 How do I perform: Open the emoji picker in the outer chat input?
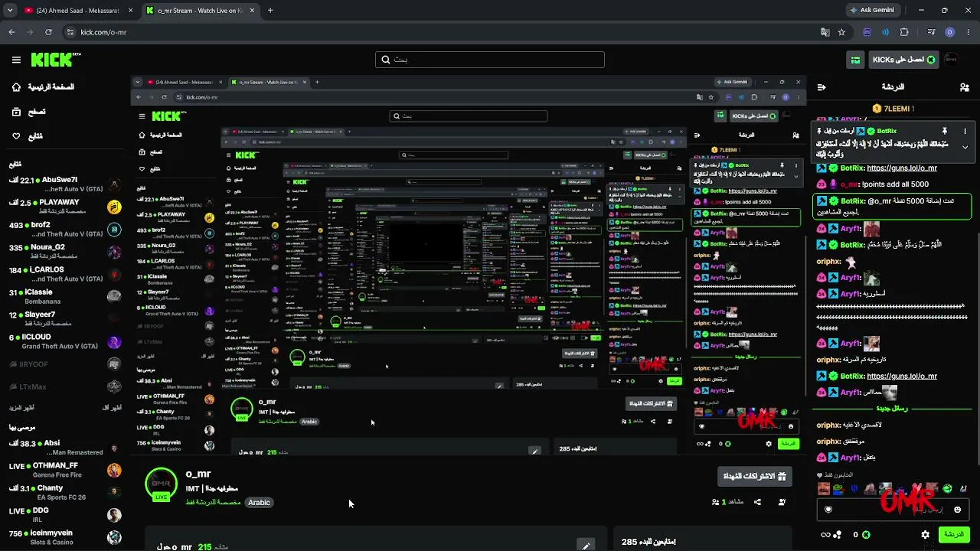[957, 510]
